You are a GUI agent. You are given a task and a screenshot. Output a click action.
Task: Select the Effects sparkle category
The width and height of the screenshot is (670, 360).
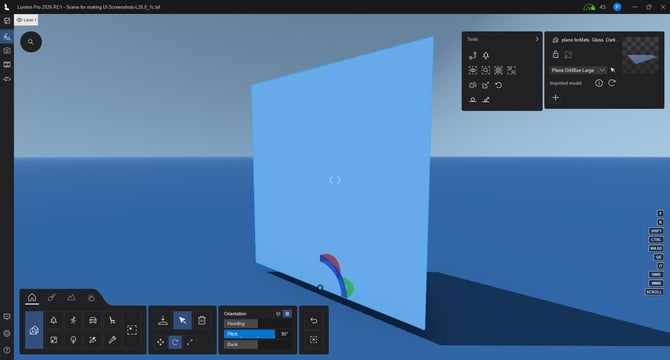(93, 340)
